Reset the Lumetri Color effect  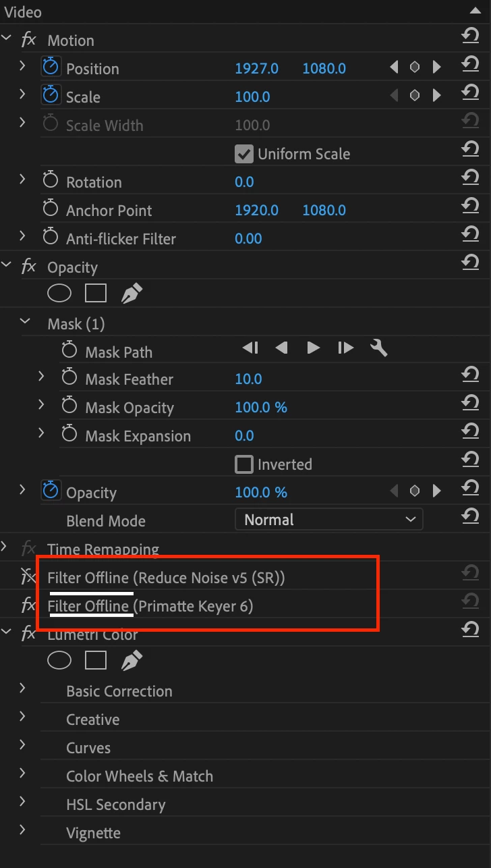(470, 630)
